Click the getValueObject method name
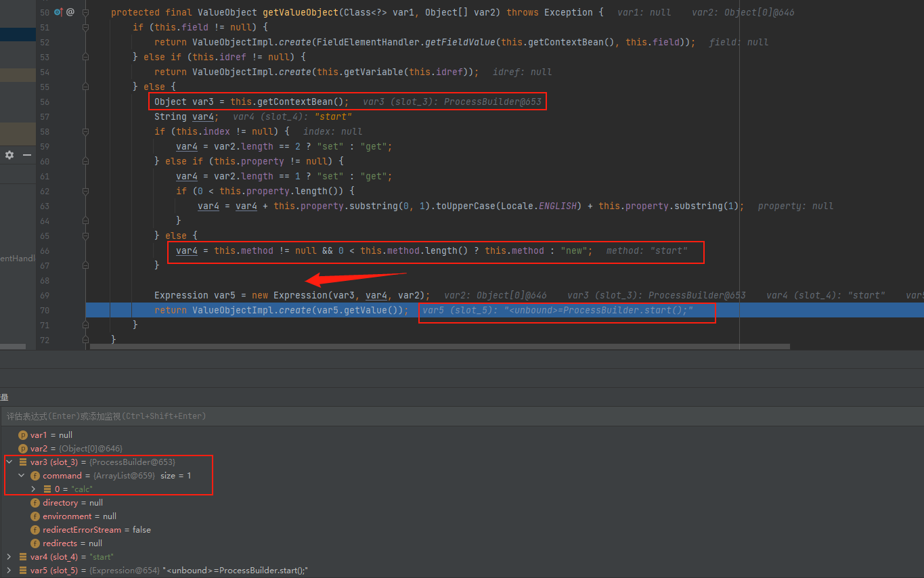924x578 pixels. [x=305, y=12]
